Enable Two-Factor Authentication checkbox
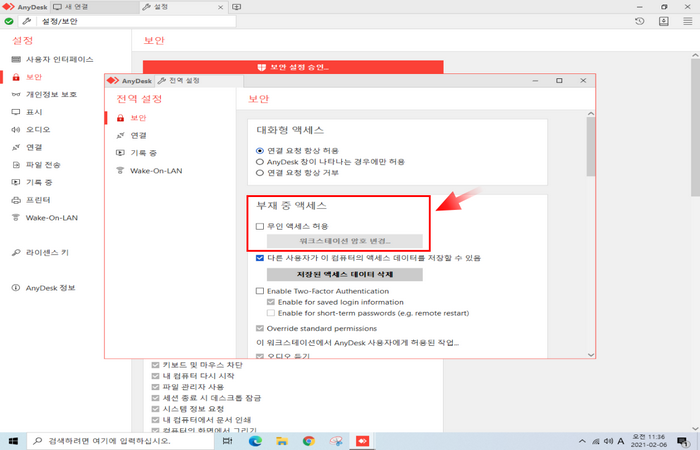Screen dimensions: 700x450 tap(260, 291)
